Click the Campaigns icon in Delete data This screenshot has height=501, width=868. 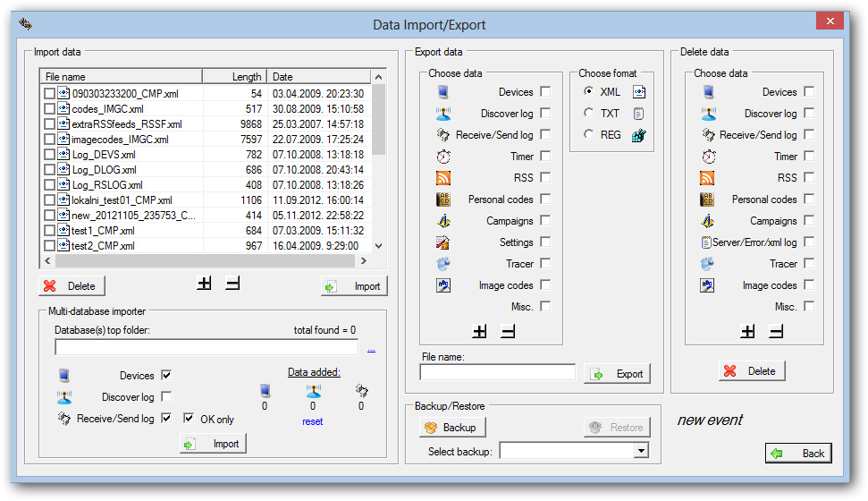[x=707, y=221]
